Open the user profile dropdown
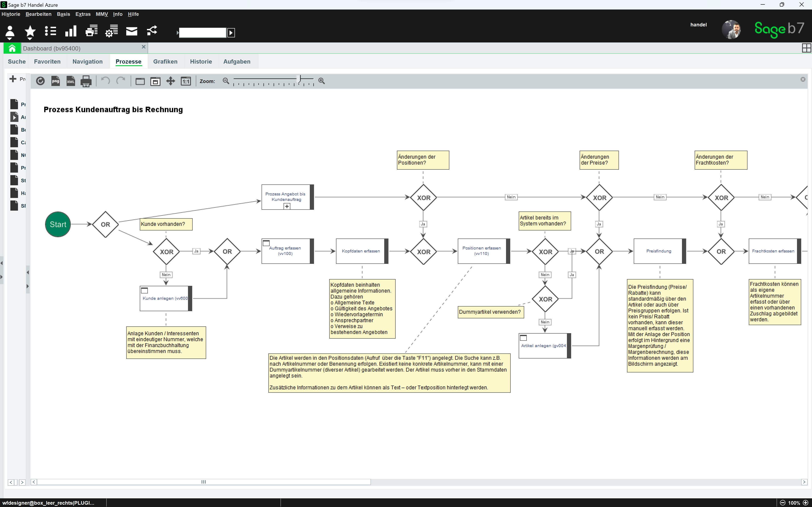This screenshot has height=507, width=812. pyautogui.click(x=10, y=32)
